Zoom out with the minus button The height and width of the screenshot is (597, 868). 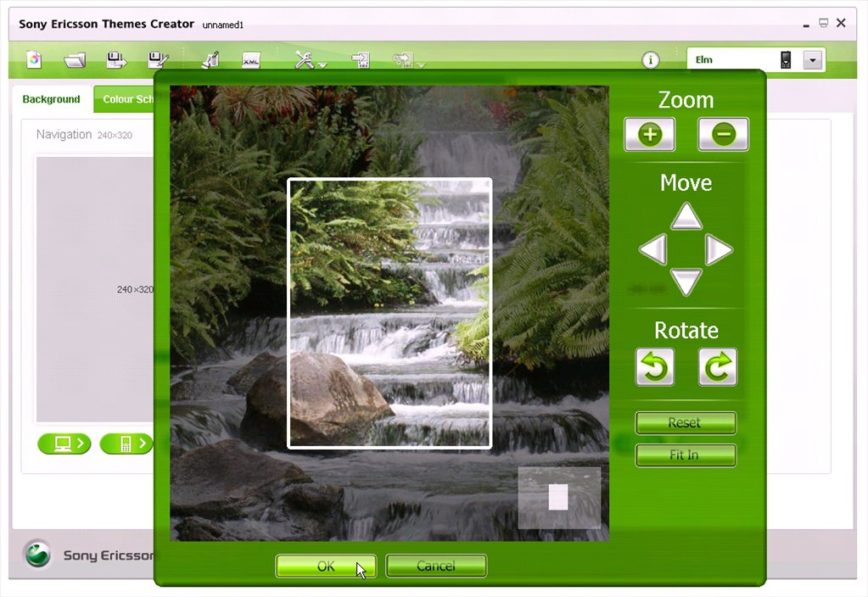click(x=724, y=135)
